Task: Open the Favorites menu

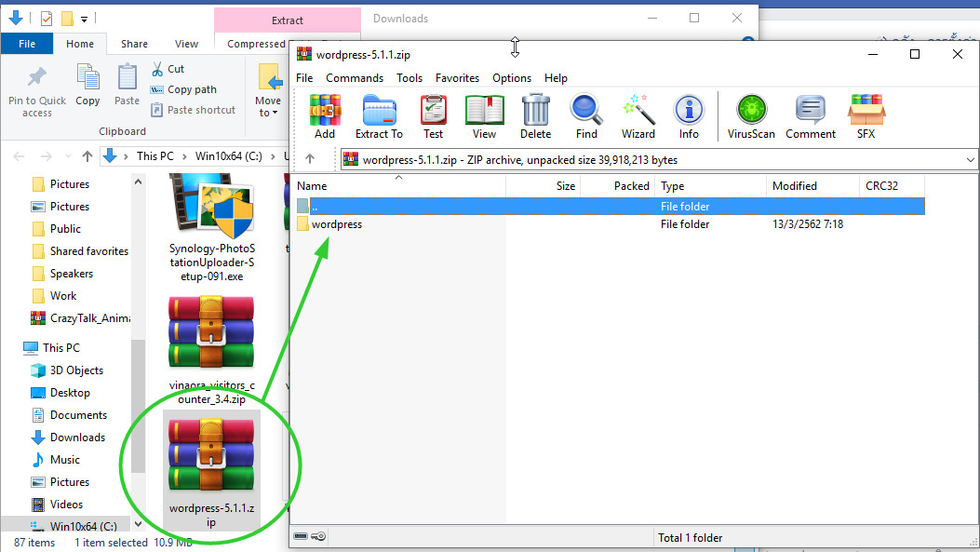Action: coord(457,78)
